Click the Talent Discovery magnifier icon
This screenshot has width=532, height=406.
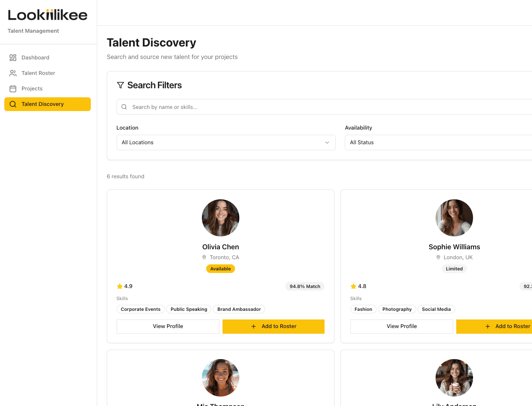pos(13,104)
